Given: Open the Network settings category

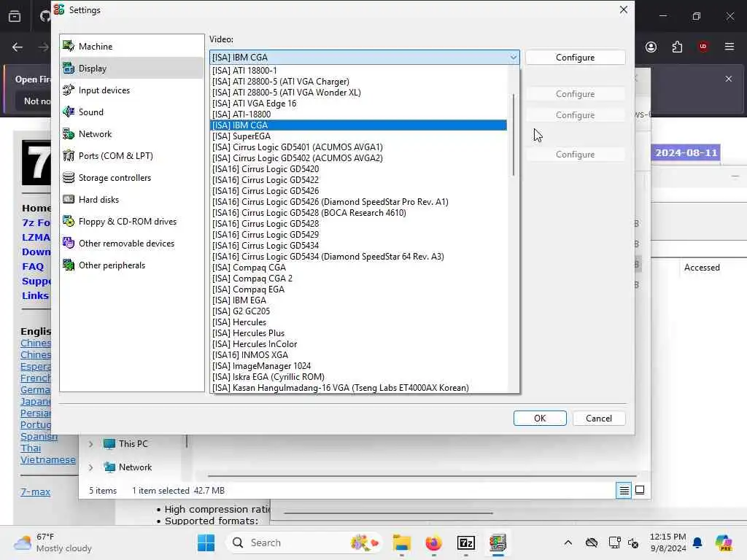Looking at the screenshot, I should point(132,134).
